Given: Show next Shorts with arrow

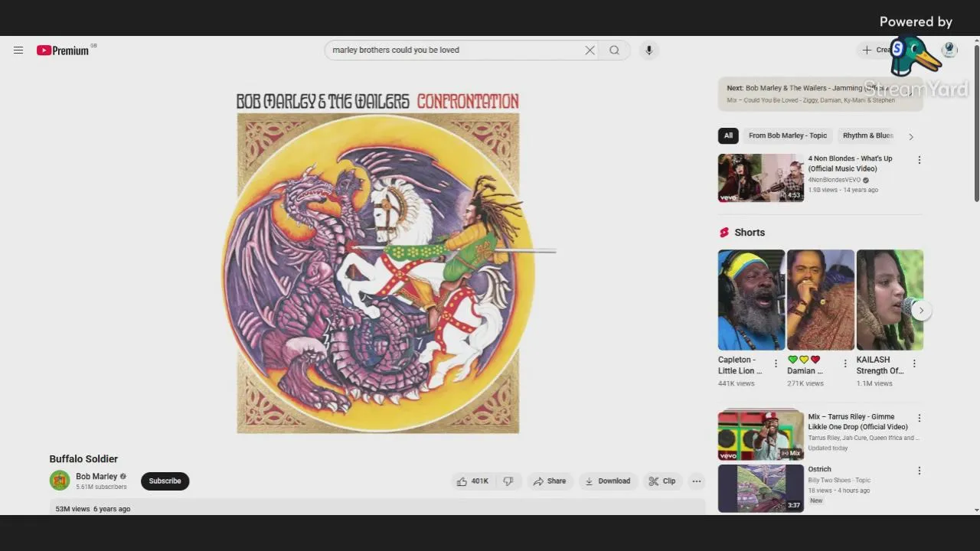Looking at the screenshot, I should click(921, 311).
